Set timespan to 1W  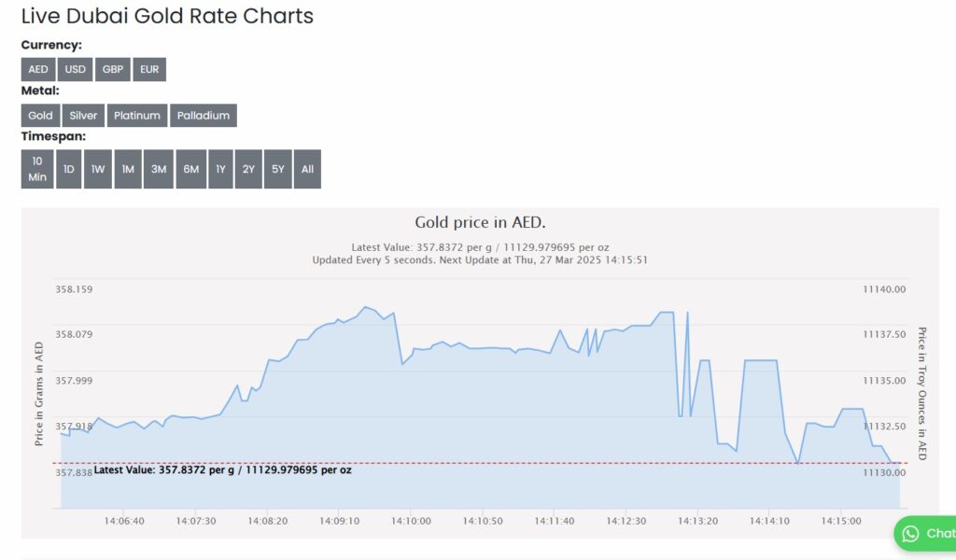[x=97, y=169]
